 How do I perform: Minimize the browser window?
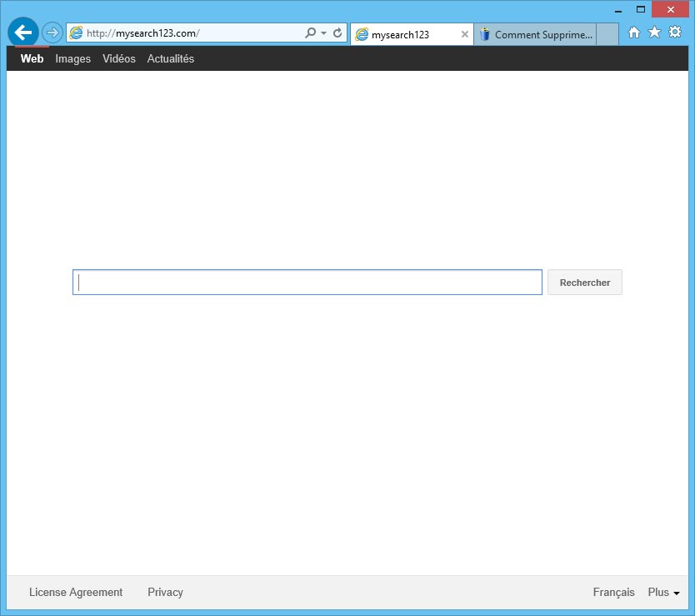[618, 10]
